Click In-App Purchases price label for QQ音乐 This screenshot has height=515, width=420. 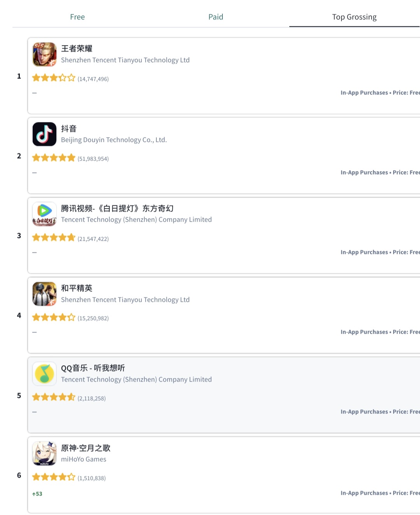pyautogui.click(x=380, y=412)
